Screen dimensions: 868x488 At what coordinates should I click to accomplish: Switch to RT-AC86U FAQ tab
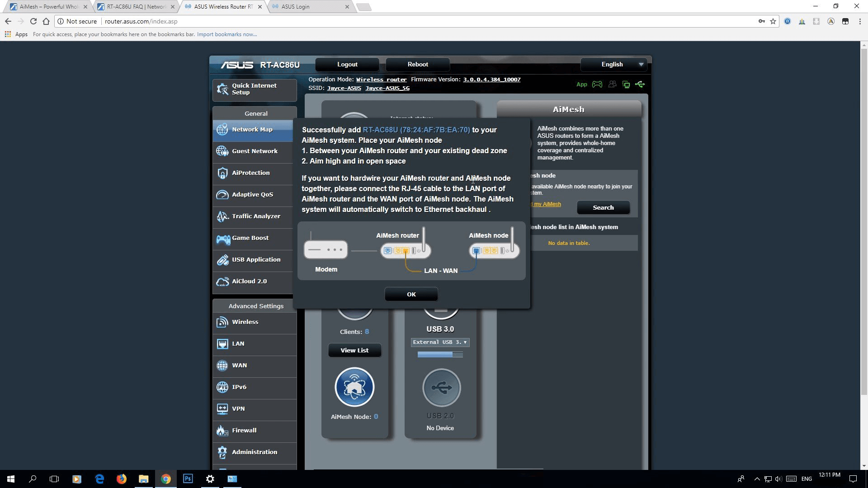coord(136,7)
